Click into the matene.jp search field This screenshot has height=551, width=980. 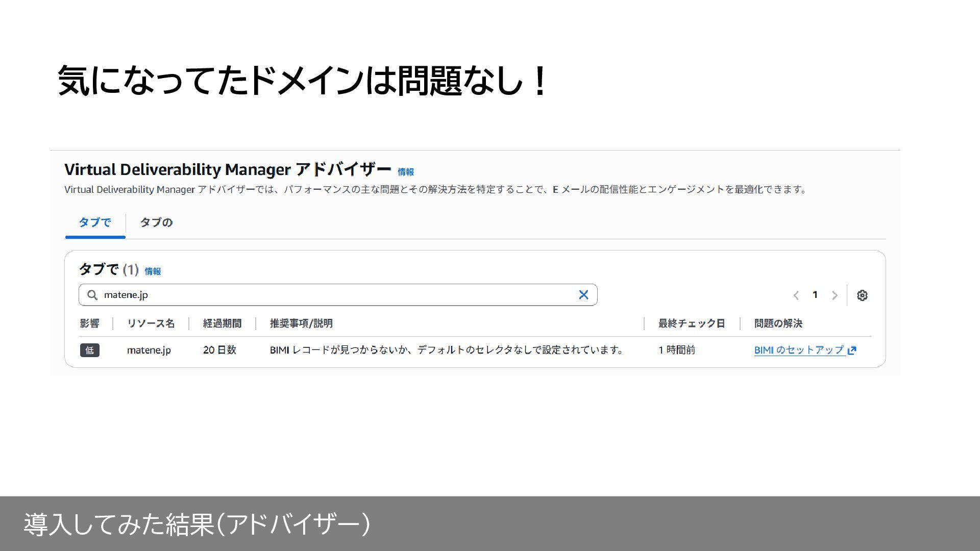pos(337,295)
